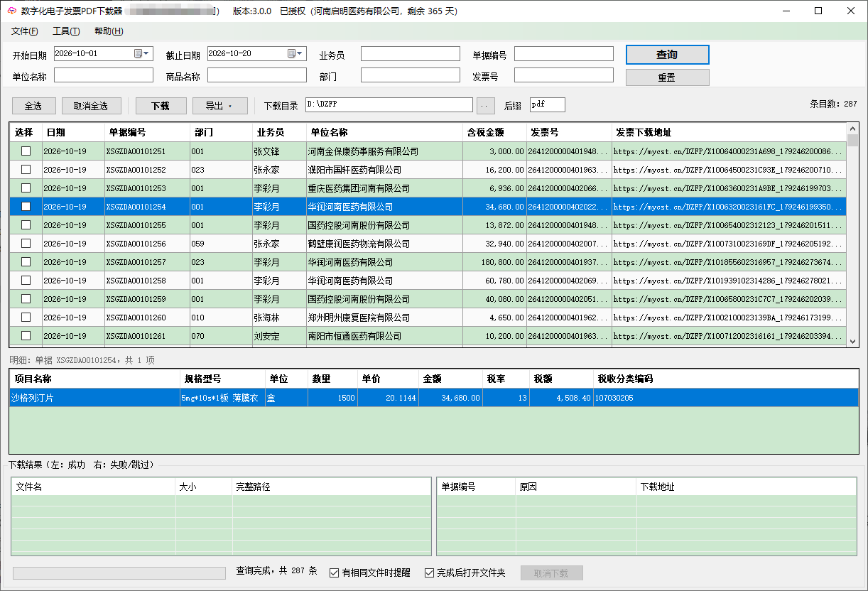The width and height of the screenshot is (868, 591).
Task: Open calendar picker for 开始日期
Action: point(138,53)
